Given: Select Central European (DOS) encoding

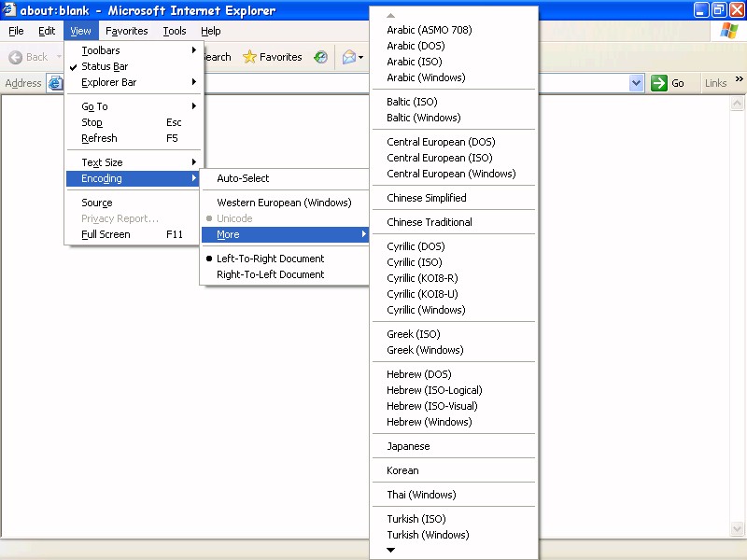Looking at the screenshot, I should coord(454,143).
